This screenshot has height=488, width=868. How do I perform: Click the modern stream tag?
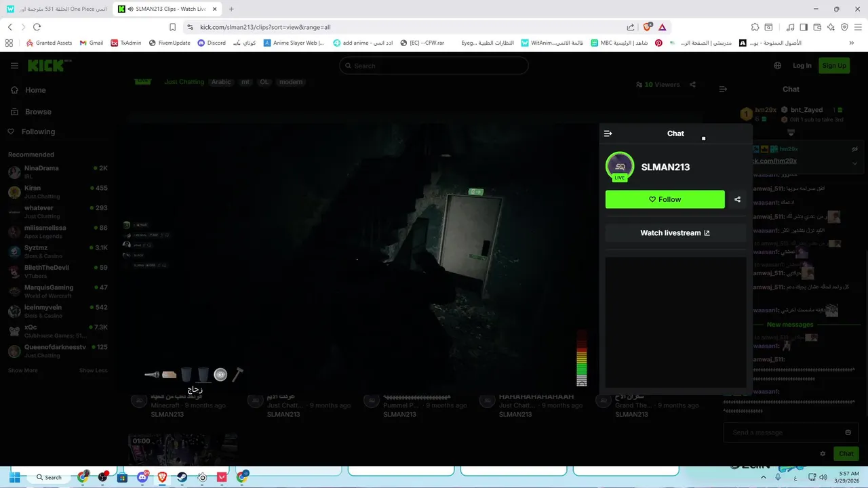(x=291, y=82)
